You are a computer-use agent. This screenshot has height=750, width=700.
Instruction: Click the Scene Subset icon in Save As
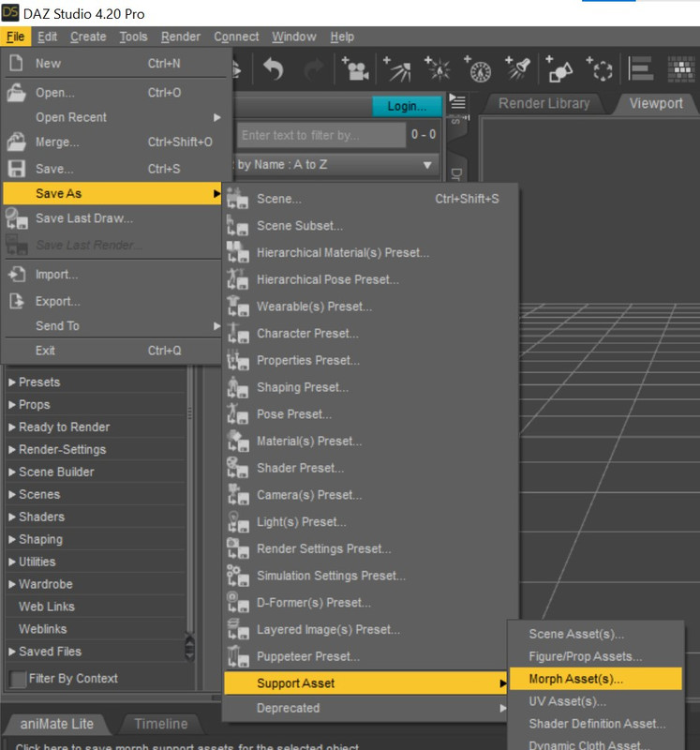pyautogui.click(x=238, y=225)
